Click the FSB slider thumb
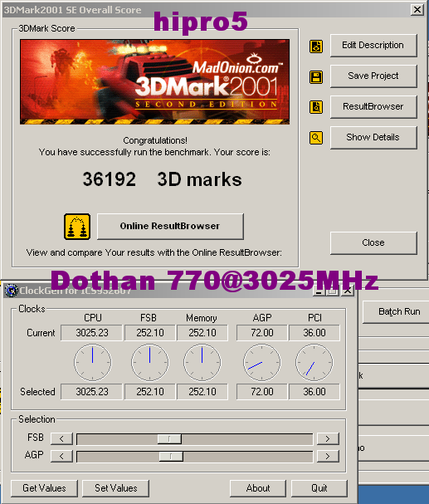429x504 pixels. (169, 438)
